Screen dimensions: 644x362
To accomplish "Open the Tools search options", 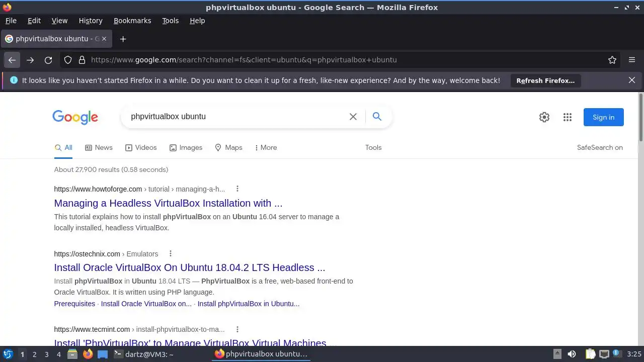I will (373, 147).
